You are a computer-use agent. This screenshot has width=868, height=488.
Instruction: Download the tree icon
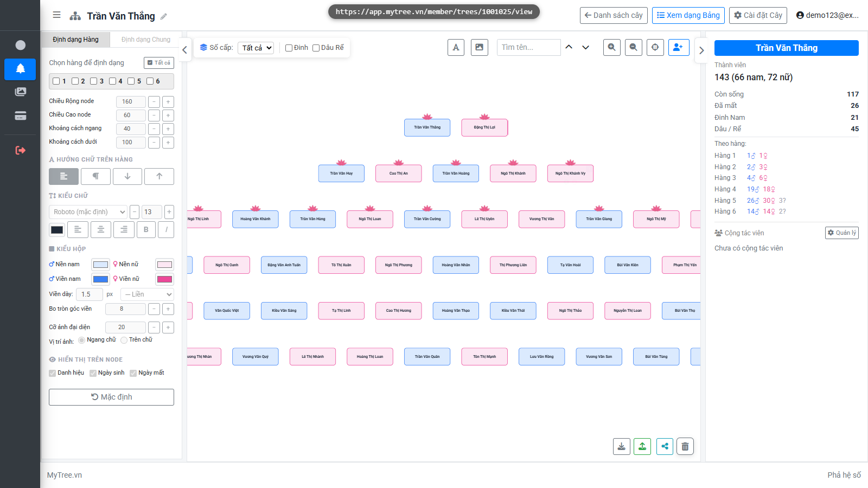tap(622, 446)
